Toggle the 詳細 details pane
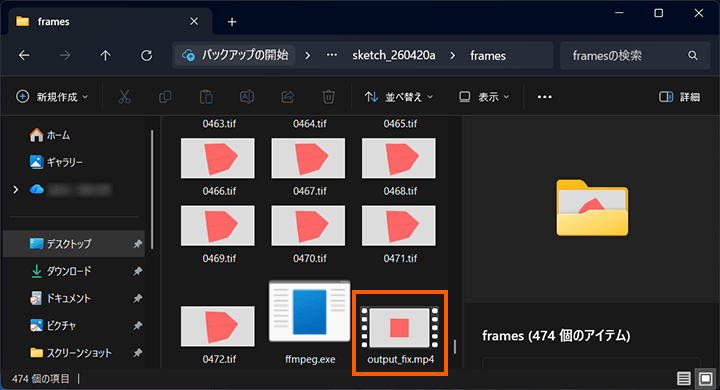The image size is (720, 390). 680,97
